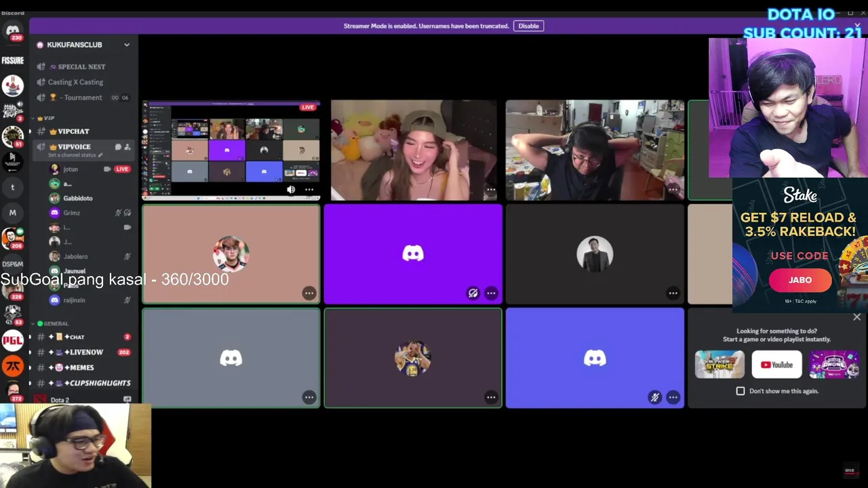Toggle volume icon on the live stream tile
The width and height of the screenshot is (868, 488).
tap(291, 190)
